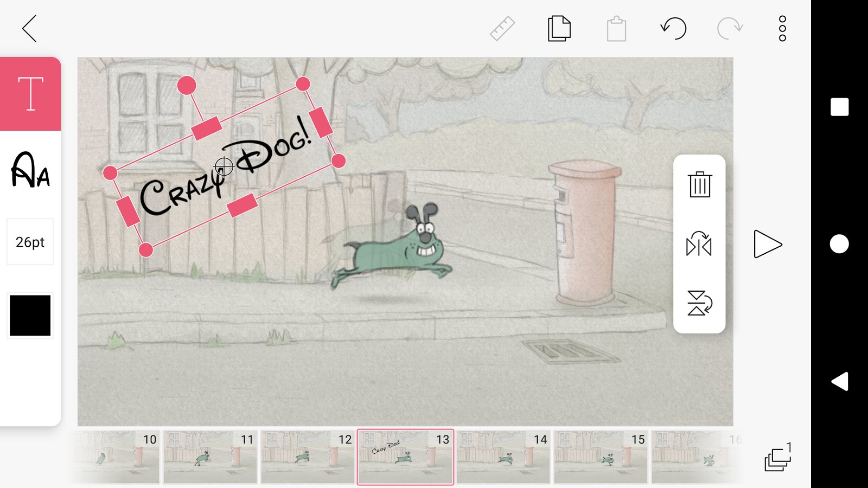Select frame 13 thumbnail

pyautogui.click(x=405, y=457)
